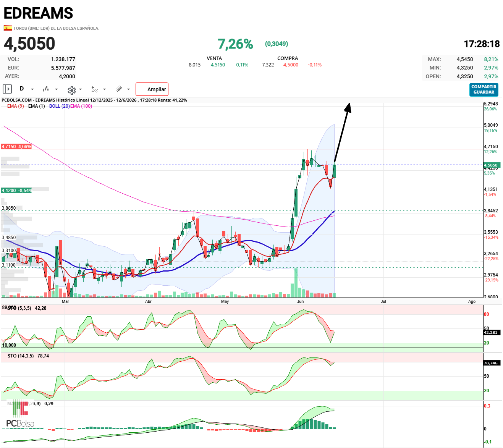Image resolution: width=503 pixels, height=448 pixels.
Task: Expand the settings gear dropdown arrow
Action: pyautogui.click(x=80, y=89)
